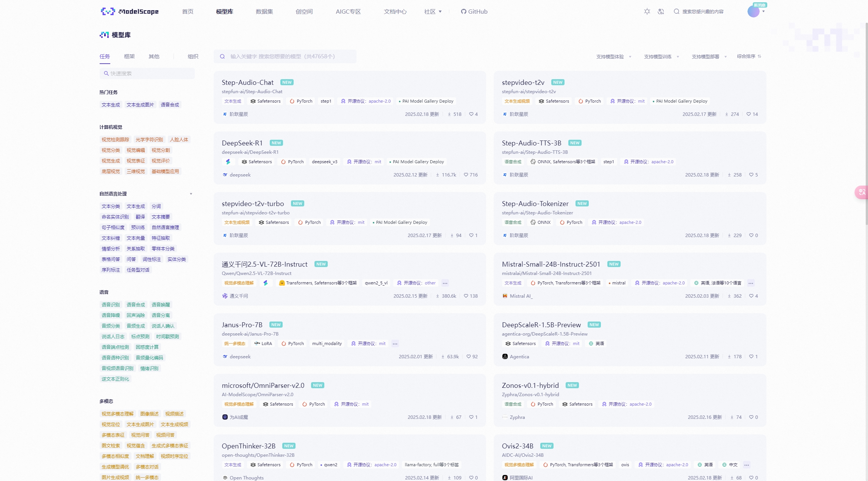Click the floating translate widget icon
Screen dimensions: 868x481
click(x=862, y=192)
